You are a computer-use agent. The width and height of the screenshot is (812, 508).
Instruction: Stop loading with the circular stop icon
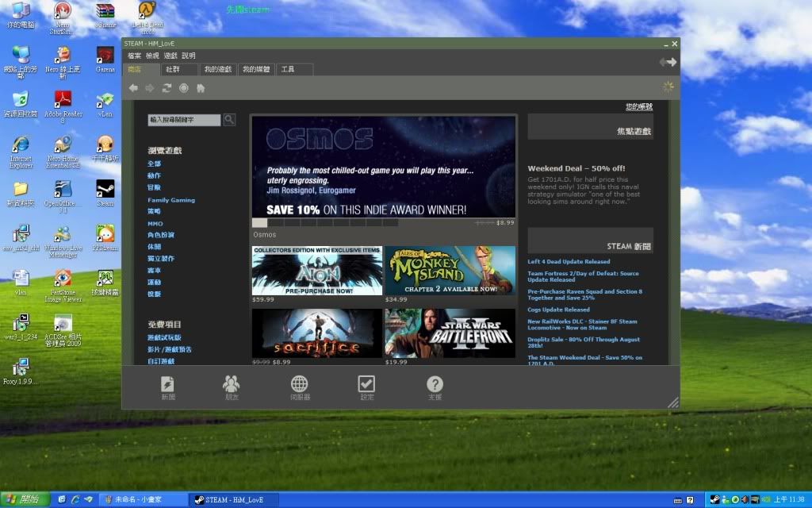[183, 88]
